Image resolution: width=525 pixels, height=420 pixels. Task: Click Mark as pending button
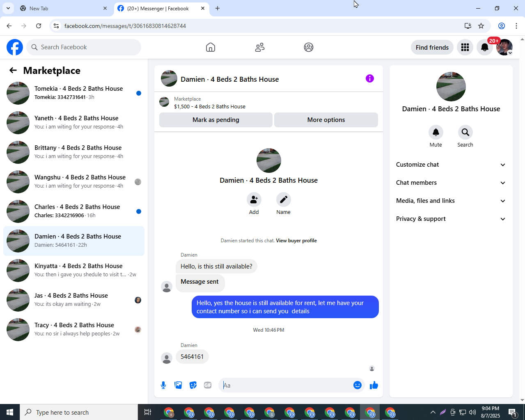point(216,120)
